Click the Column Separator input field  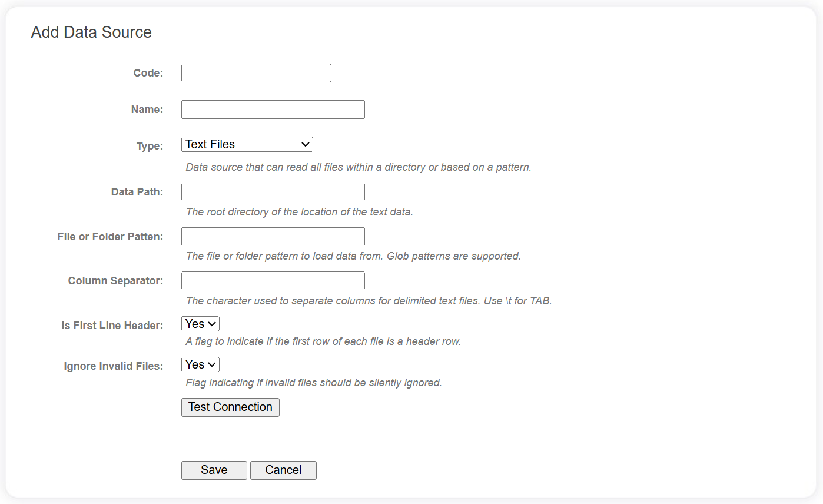tap(272, 280)
